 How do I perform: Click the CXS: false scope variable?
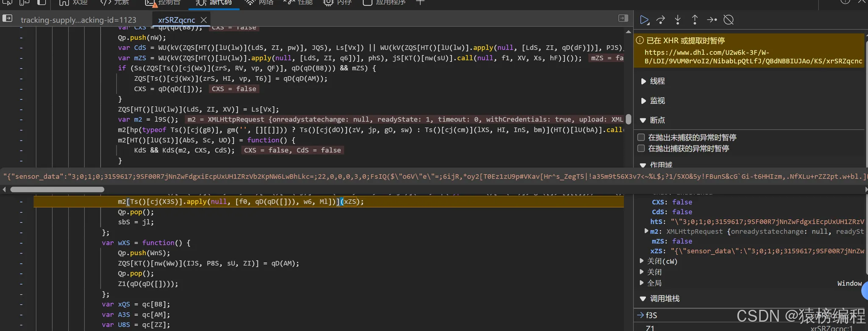tap(672, 202)
